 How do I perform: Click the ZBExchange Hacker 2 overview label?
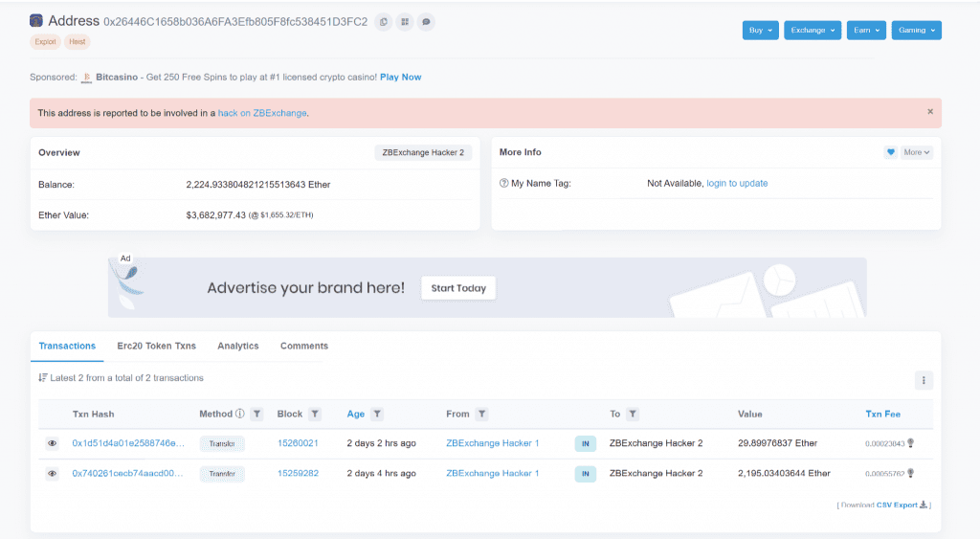point(423,152)
